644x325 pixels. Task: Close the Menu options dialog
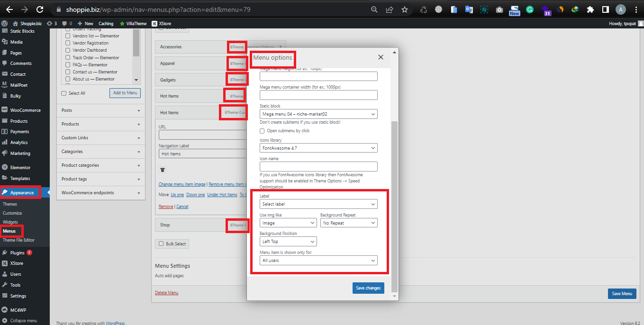click(x=381, y=57)
